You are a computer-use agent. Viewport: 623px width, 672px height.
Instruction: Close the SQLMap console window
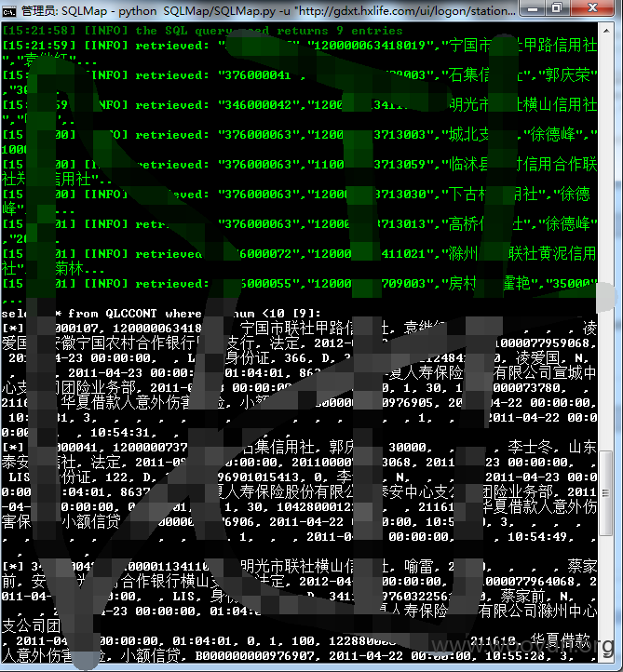click(592, 8)
